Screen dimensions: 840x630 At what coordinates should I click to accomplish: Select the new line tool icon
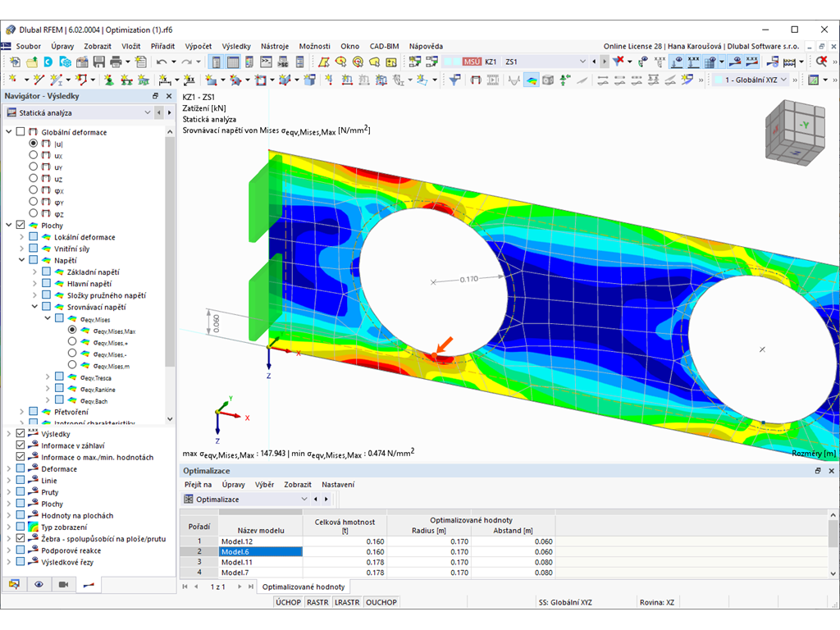39,80
